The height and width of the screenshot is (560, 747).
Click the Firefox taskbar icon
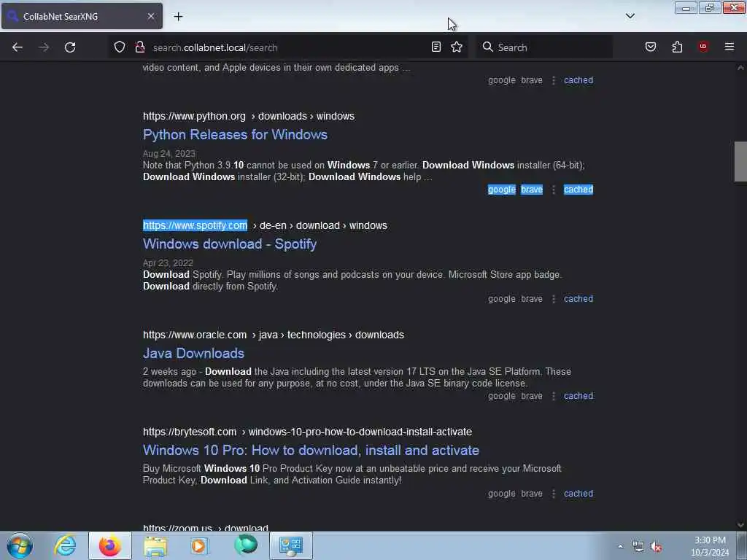coord(110,545)
